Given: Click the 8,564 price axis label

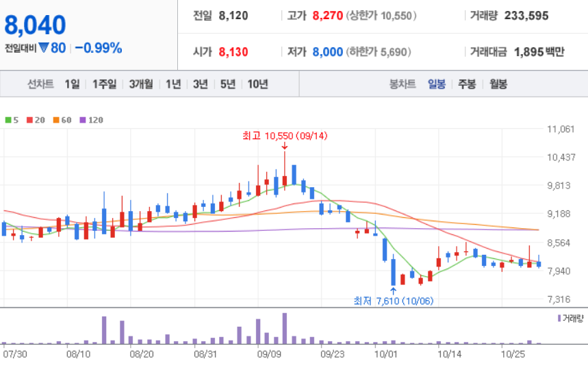Looking at the screenshot, I should pyautogui.click(x=559, y=243).
